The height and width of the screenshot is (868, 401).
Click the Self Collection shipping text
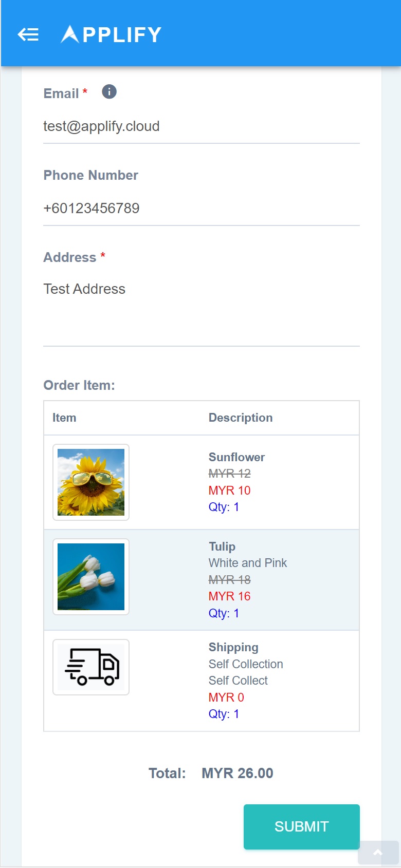point(246,664)
